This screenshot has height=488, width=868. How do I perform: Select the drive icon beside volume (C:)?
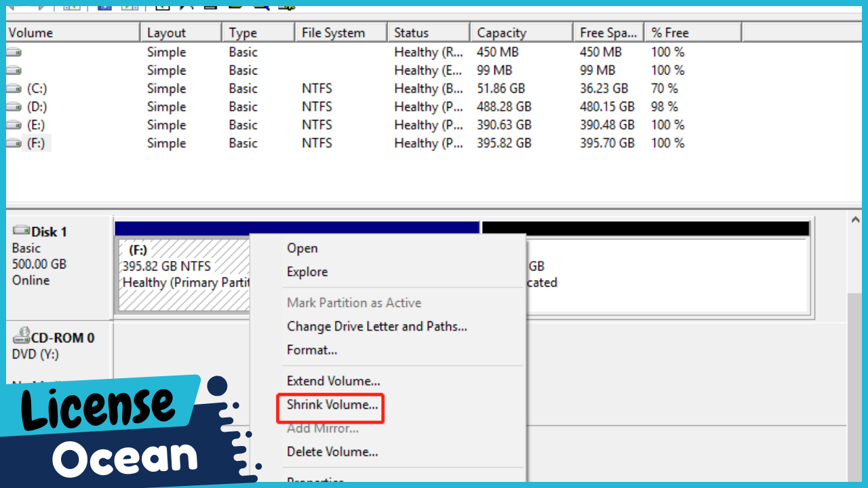pos(12,88)
